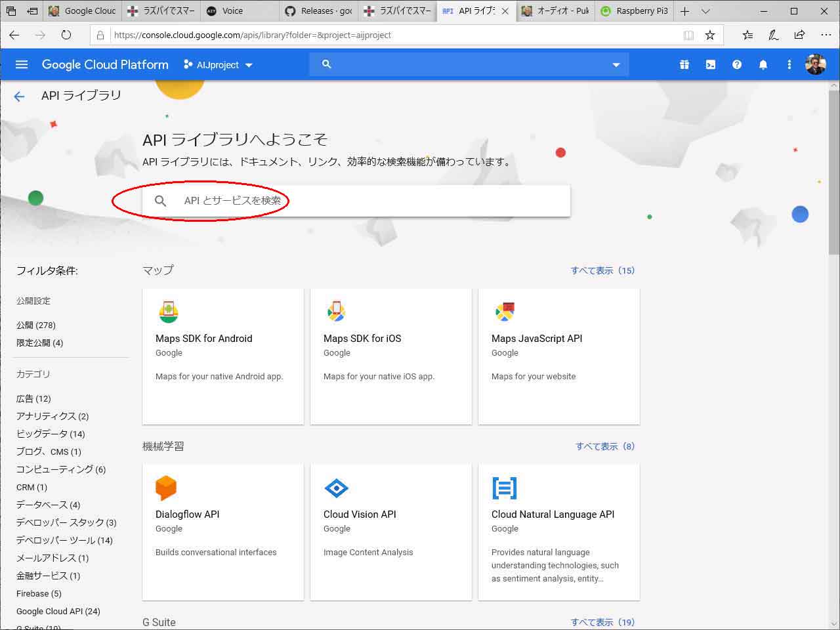Image resolution: width=840 pixels, height=630 pixels.
Task: Open the Google Cloud navigation hamburger menu
Action: click(x=22, y=64)
